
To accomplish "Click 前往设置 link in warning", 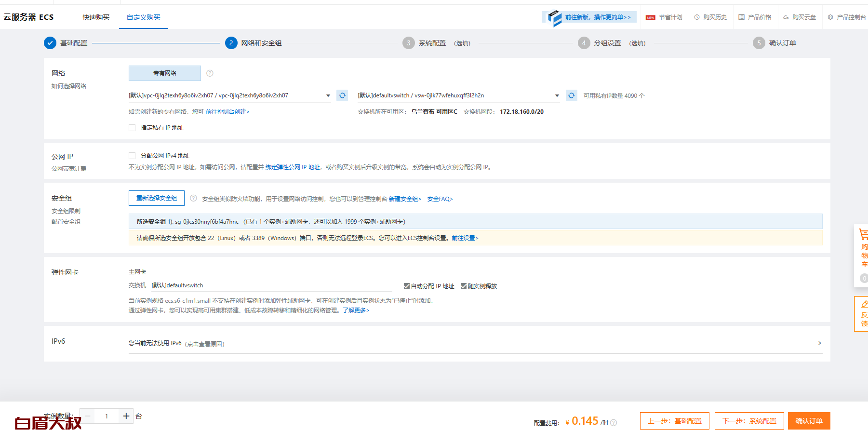I will pyautogui.click(x=465, y=238).
